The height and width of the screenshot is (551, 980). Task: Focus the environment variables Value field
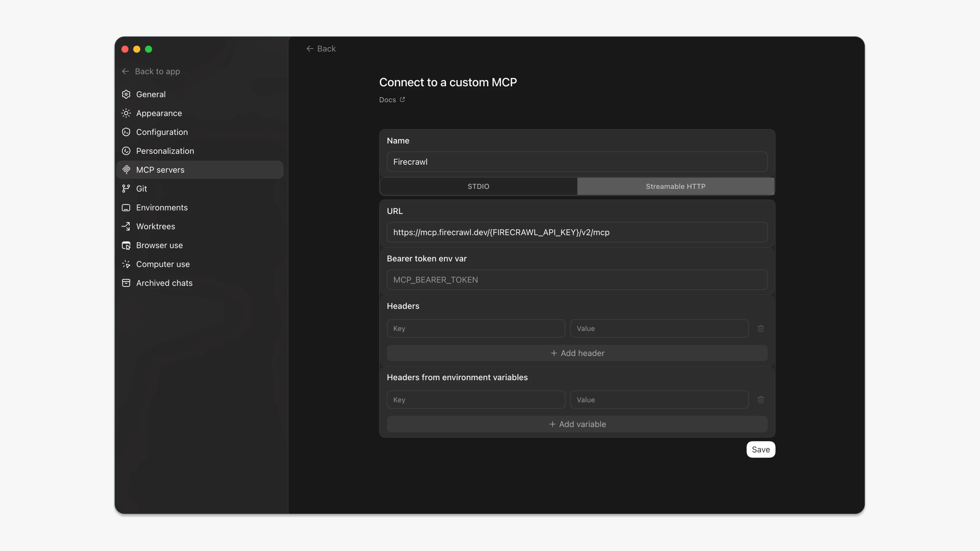[659, 400]
